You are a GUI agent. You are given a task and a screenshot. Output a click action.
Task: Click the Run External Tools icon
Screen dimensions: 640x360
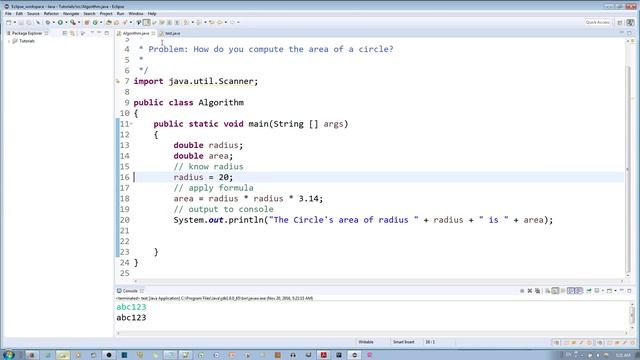(73, 22)
